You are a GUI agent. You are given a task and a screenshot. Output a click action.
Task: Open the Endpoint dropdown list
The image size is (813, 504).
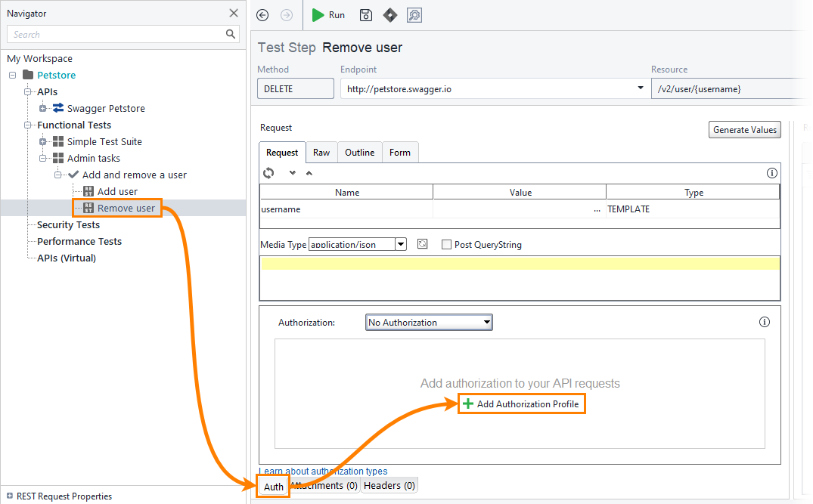[641, 88]
